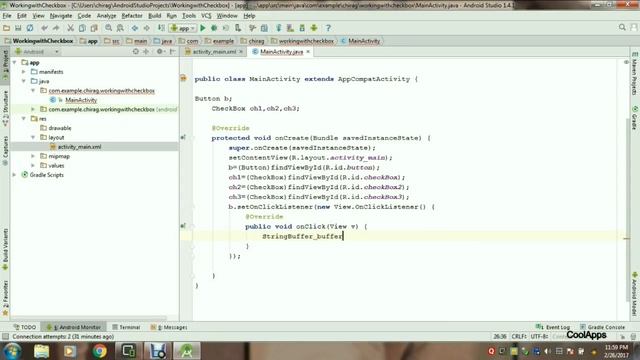
Task: Click the Search Everywhere magnifier icon
Action: click(622, 27)
